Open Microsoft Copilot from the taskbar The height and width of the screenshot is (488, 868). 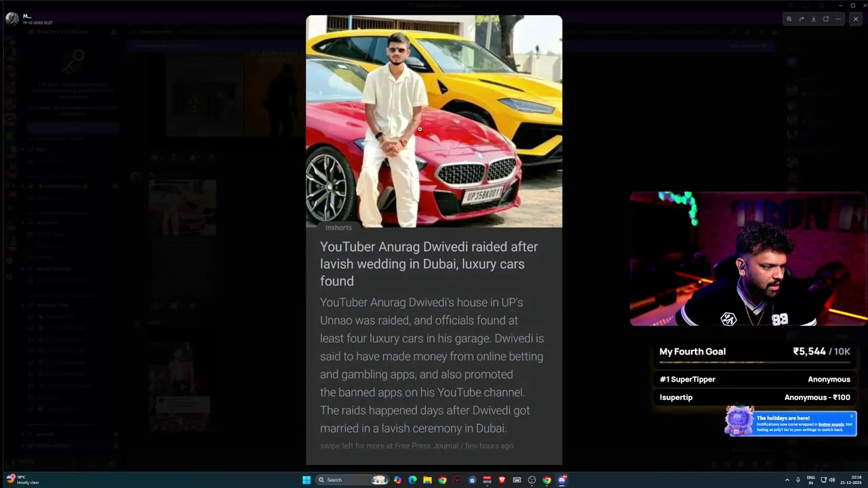397,480
